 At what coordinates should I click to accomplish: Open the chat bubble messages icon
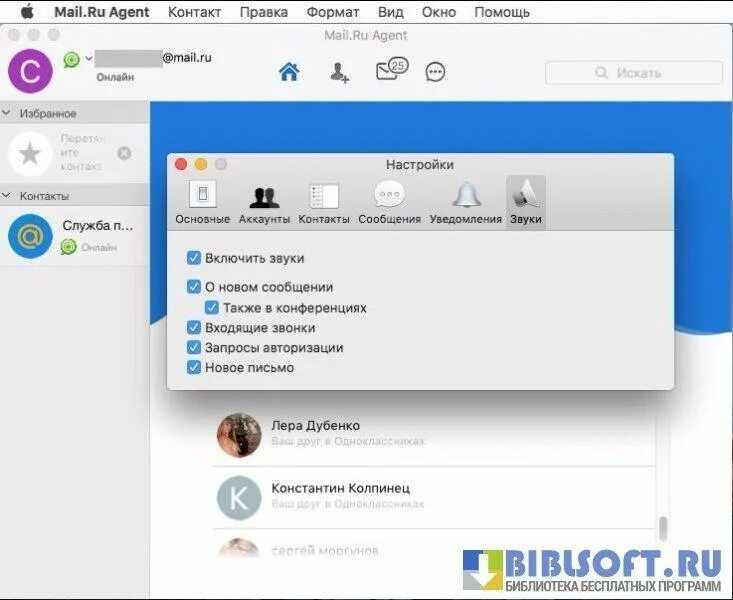435,72
